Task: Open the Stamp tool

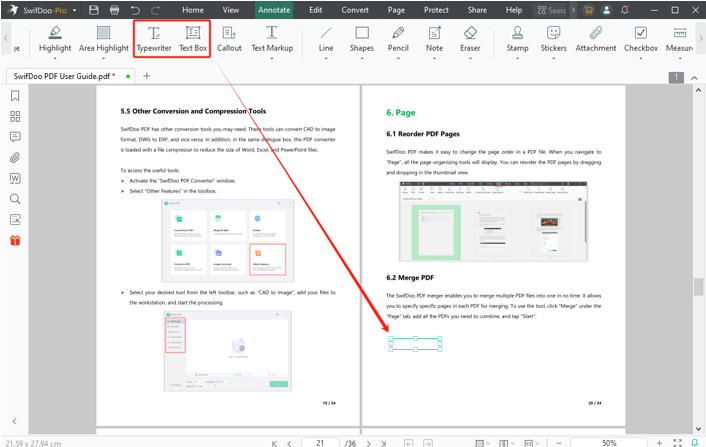Action: 517,39
